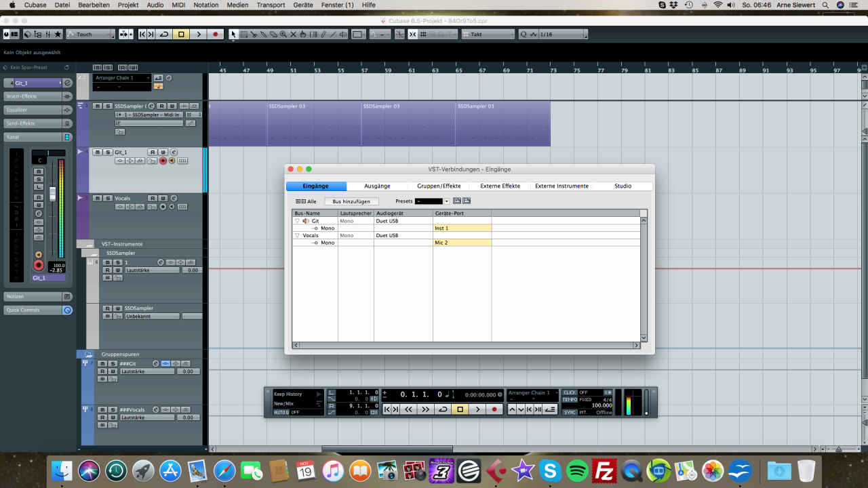Click the Git_1 channel volume fader
Image resolution: width=868 pixels, height=488 pixels.
[x=52, y=192]
